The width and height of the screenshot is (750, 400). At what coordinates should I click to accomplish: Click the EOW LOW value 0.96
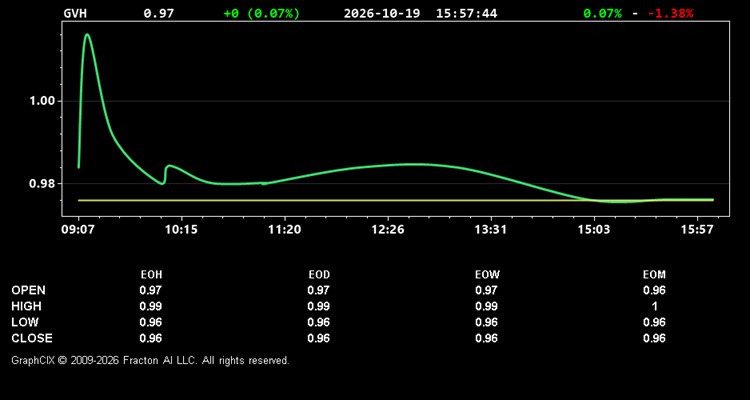[x=486, y=322]
